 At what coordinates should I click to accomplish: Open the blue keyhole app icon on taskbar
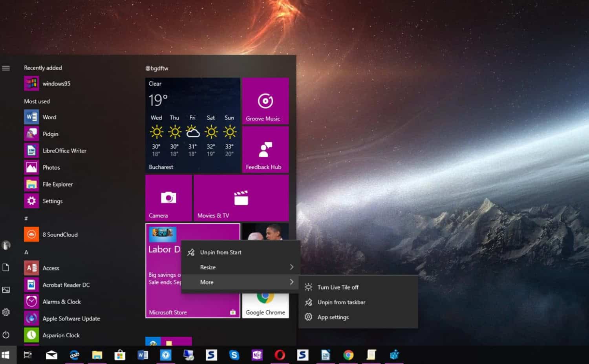point(166,355)
